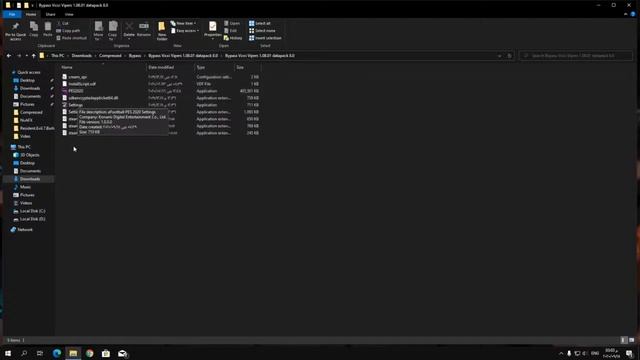Open the Mail app from taskbar
640x360 pixels.
point(122,353)
